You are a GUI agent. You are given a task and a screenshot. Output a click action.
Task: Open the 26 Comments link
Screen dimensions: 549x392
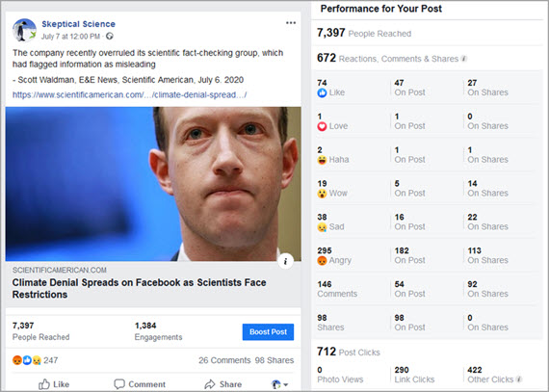pos(224,360)
